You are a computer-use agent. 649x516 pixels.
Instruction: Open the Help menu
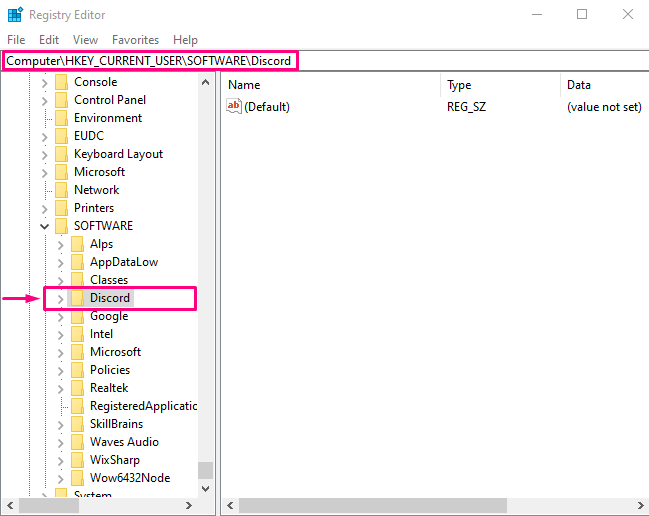(185, 40)
